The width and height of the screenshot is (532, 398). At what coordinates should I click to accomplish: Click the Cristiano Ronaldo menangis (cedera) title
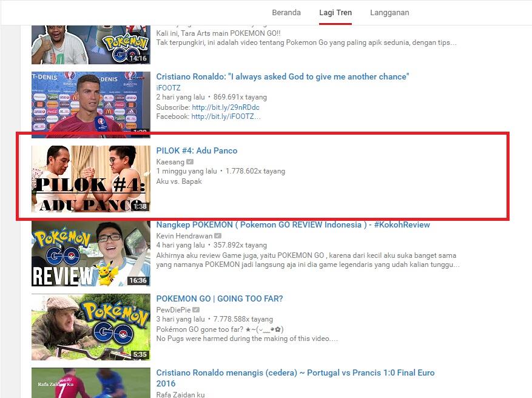point(295,378)
